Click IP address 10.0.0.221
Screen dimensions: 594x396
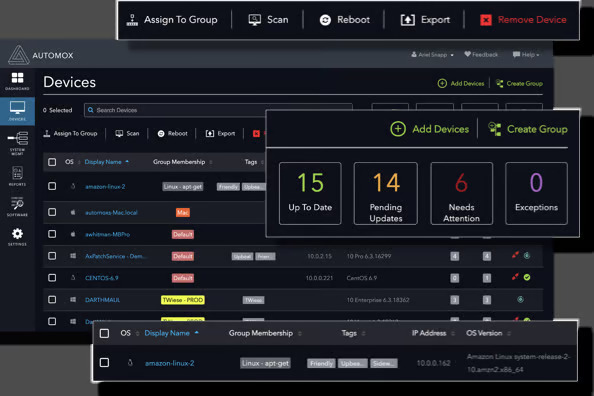click(319, 278)
